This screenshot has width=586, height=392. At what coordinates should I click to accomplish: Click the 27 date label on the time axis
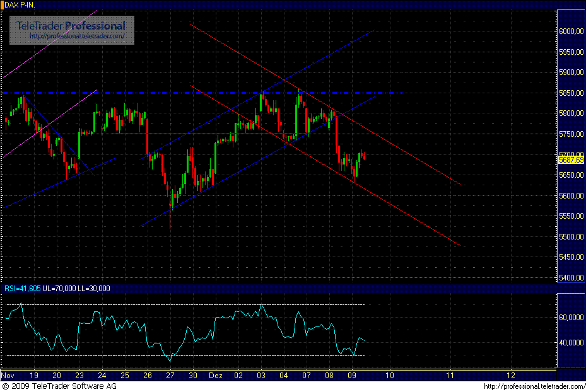(170, 375)
